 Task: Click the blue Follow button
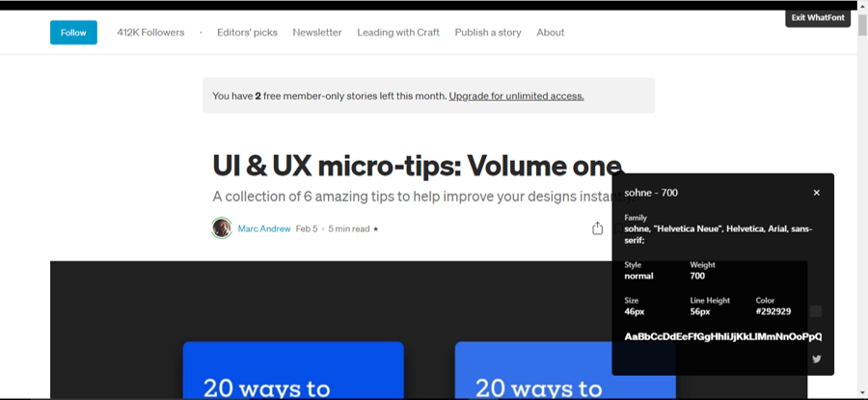coord(73,33)
